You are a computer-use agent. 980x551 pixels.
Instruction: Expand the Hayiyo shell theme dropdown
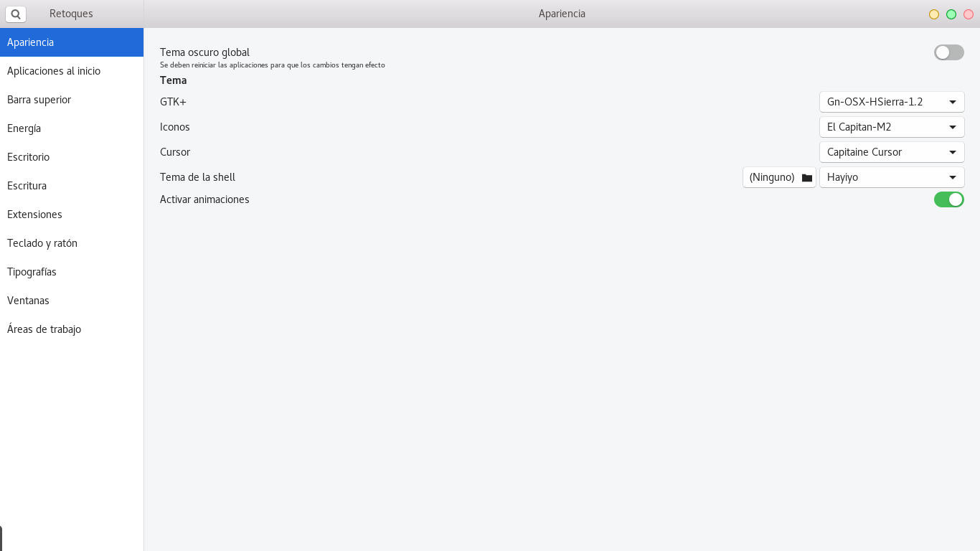[892, 177]
